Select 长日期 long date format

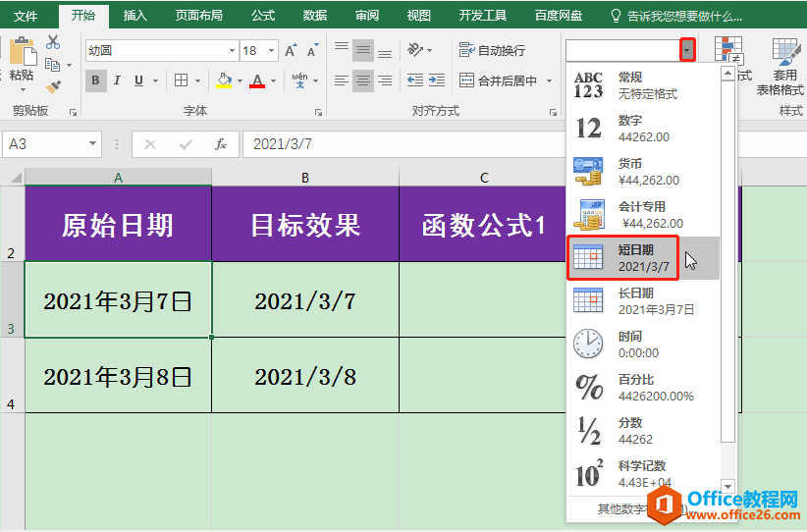(x=643, y=301)
